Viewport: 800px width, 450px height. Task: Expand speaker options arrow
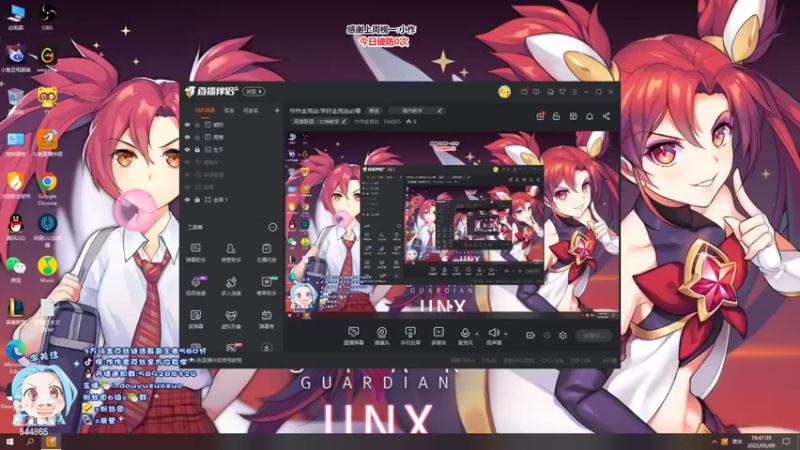pos(506,334)
